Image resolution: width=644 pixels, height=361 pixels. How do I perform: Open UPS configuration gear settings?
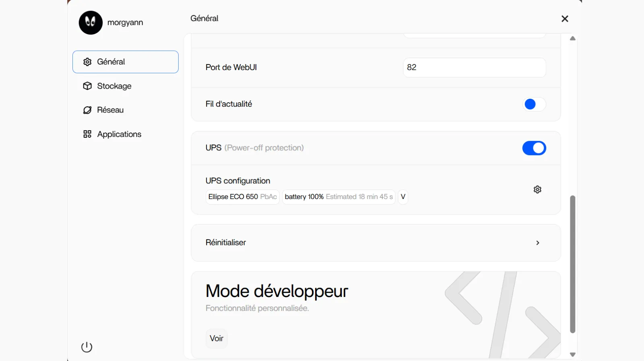537,189
